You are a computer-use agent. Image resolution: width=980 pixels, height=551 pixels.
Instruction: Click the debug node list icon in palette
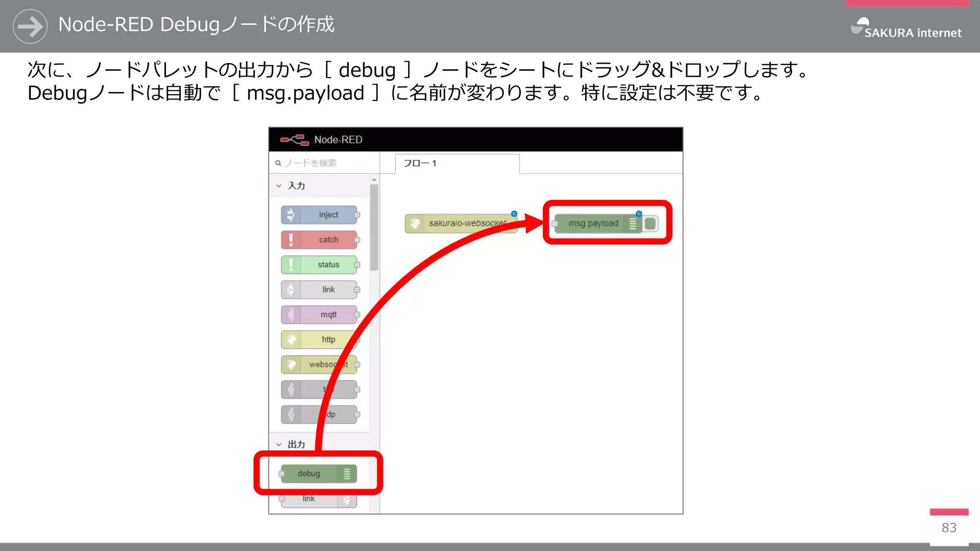pyautogui.click(x=347, y=474)
